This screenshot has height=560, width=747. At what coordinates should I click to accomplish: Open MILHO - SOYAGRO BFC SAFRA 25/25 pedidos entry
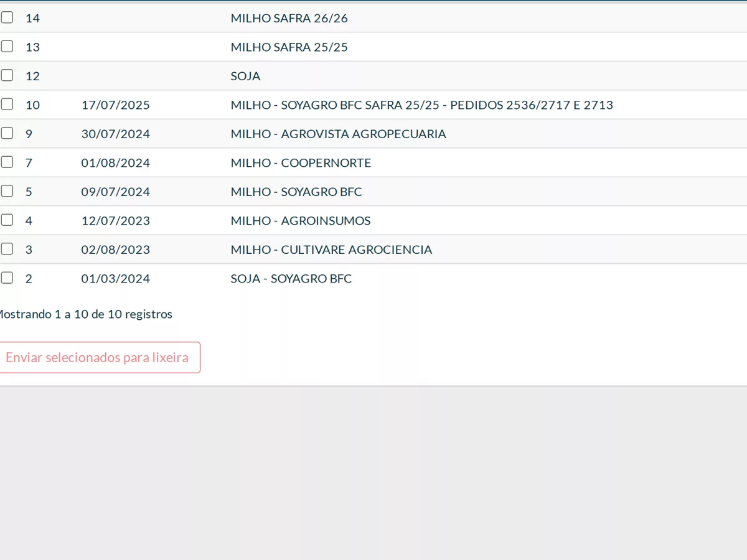click(x=422, y=105)
